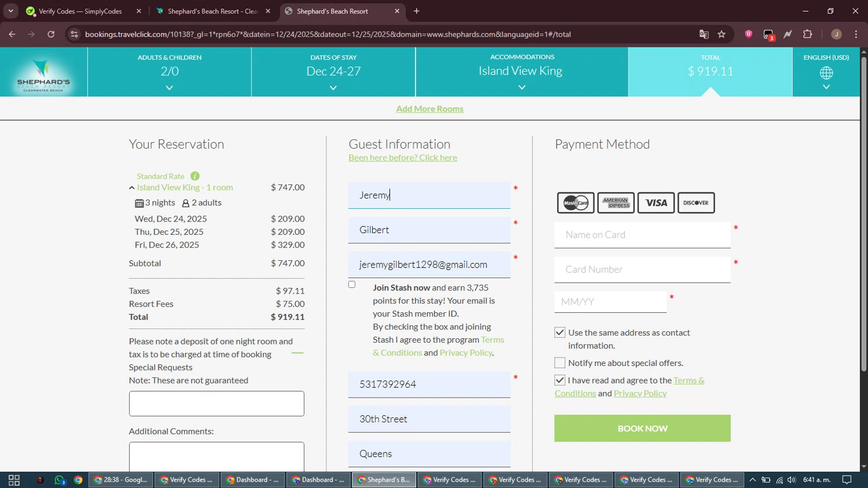This screenshot has width=868, height=488.
Task: Click the Queens city field
Action: (x=429, y=454)
